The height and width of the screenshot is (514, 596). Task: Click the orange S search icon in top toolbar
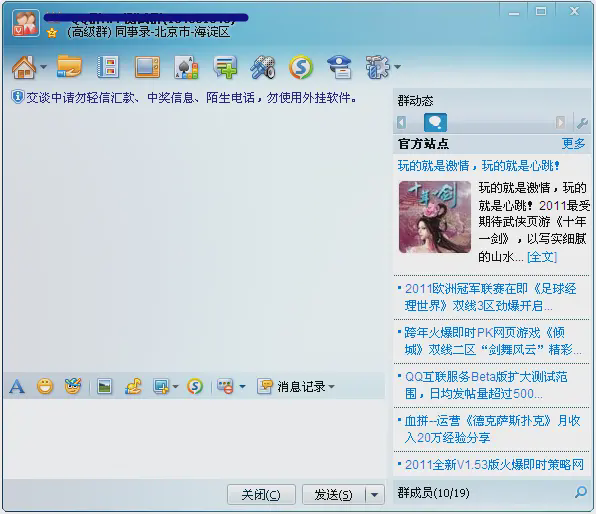click(301, 67)
